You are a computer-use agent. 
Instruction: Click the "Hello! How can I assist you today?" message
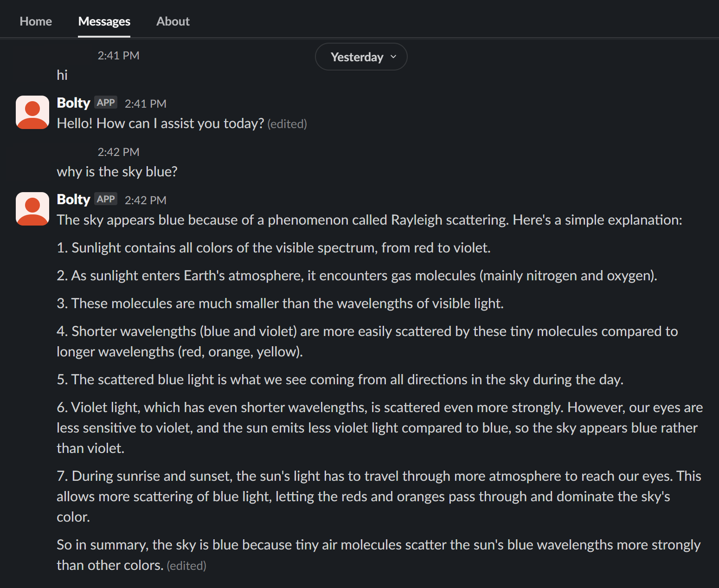click(160, 123)
